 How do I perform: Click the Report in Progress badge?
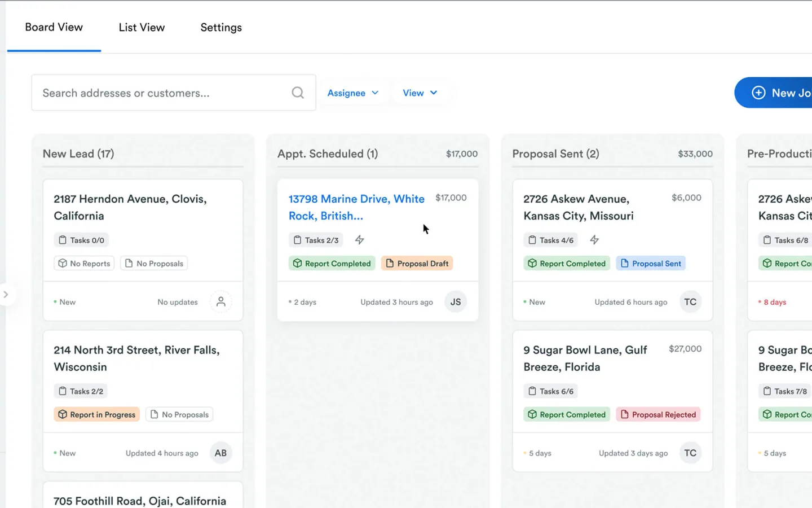(x=97, y=414)
